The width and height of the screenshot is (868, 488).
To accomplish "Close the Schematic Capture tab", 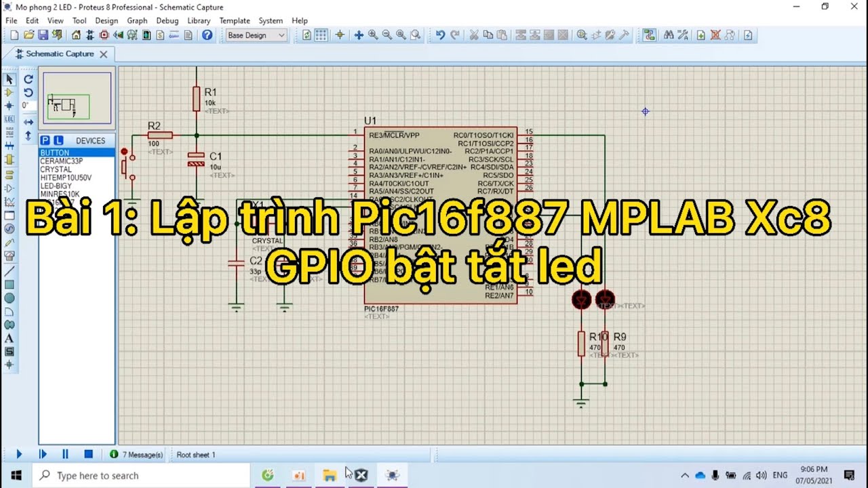I will [104, 54].
